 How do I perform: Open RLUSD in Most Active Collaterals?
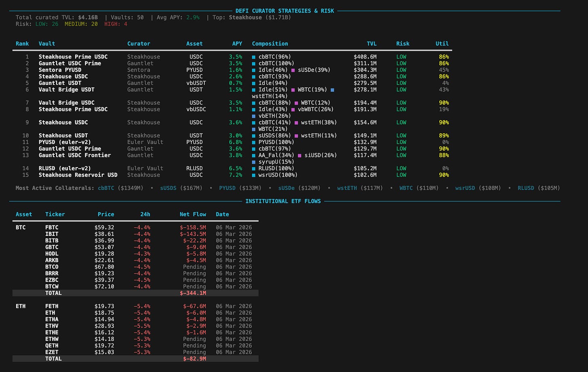point(526,188)
